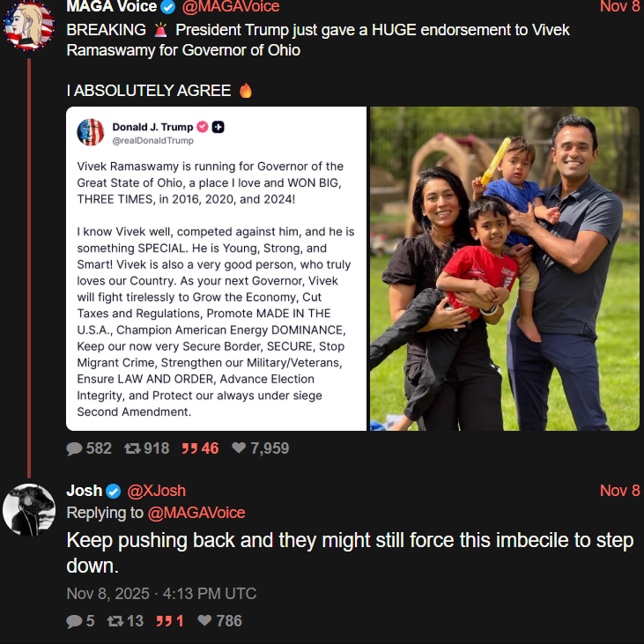Click MAGA Voice's blue verified badge
This screenshot has height=644, width=644.
pyautogui.click(x=168, y=7)
